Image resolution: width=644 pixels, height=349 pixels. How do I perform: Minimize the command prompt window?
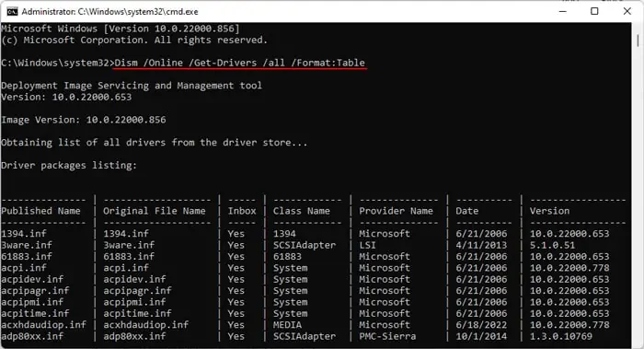[563, 11]
